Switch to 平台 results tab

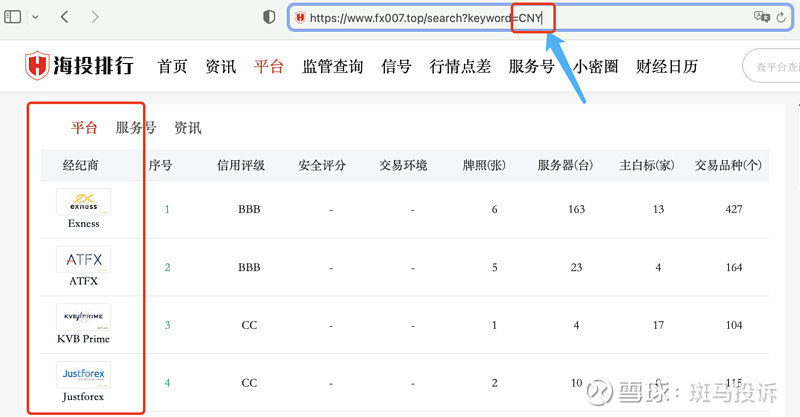tap(84, 128)
